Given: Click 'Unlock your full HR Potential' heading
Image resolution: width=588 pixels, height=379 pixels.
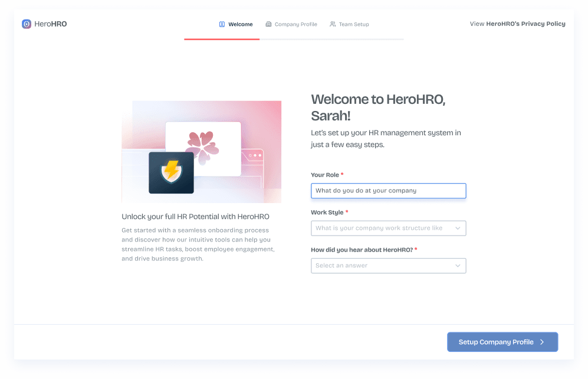Looking at the screenshot, I should pos(195,217).
